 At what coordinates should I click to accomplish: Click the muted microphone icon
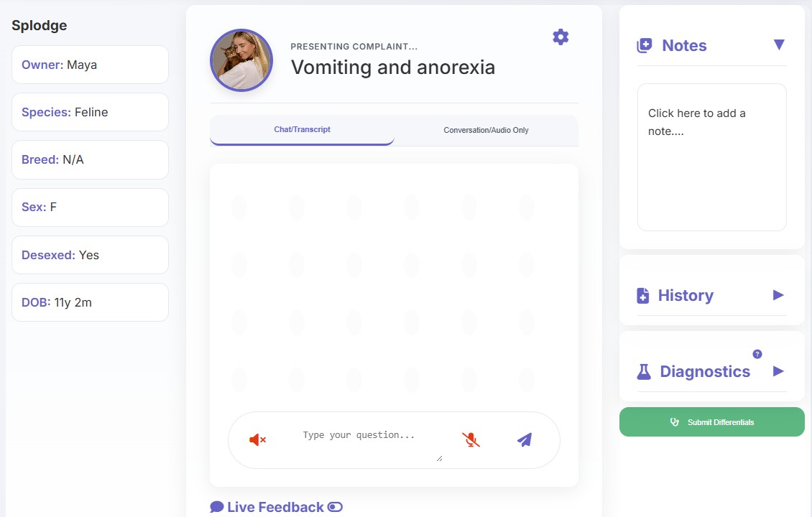point(471,439)
